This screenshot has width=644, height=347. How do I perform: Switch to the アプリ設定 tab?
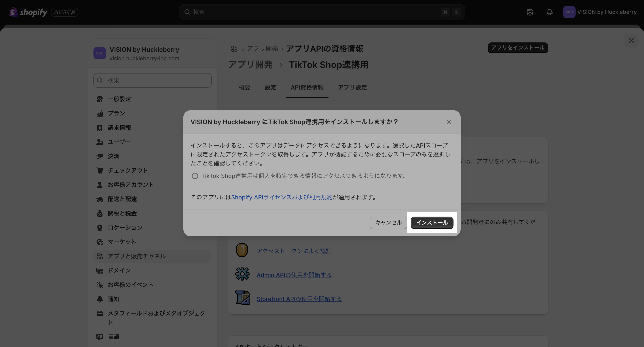coord(352,87)
